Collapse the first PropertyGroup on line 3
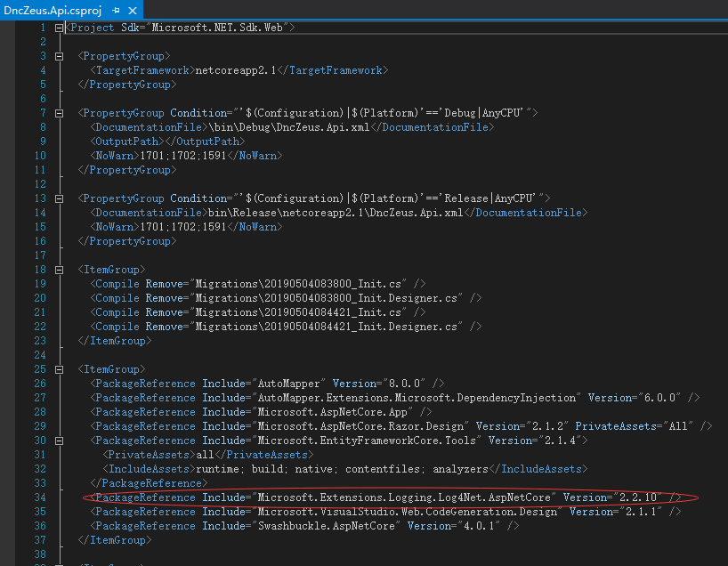 (60, 56)
